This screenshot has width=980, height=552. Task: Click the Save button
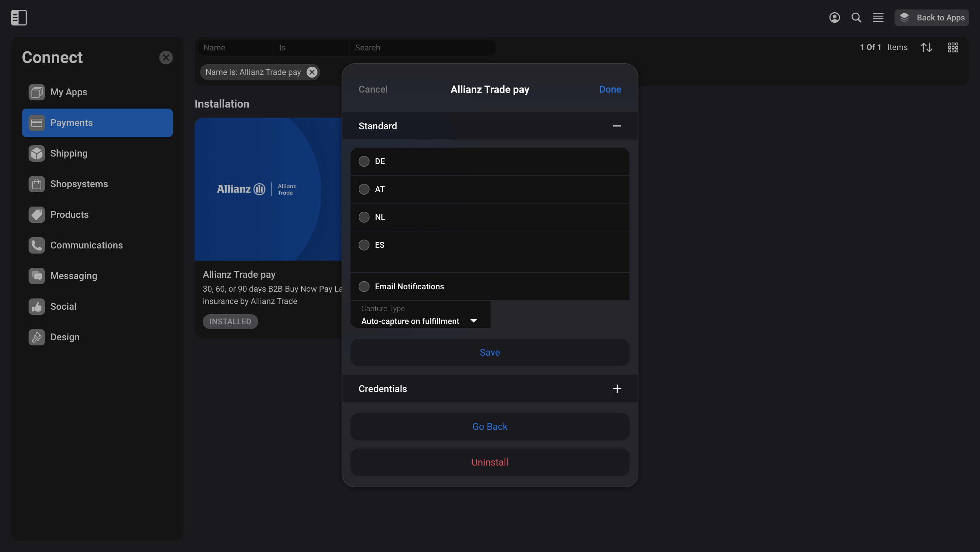[x=490, y=352]
